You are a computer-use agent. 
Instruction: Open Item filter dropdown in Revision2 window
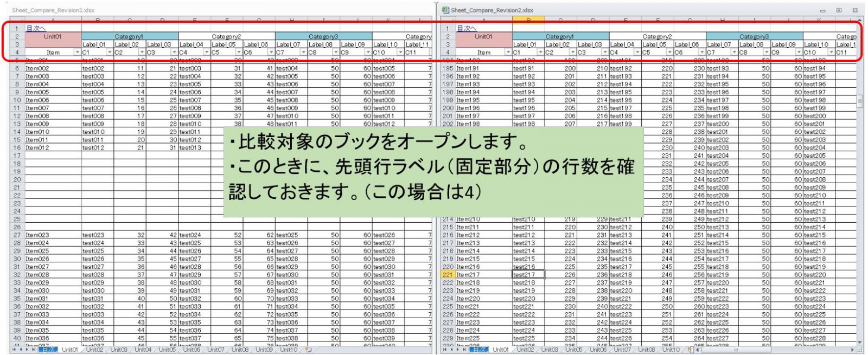pos(508,53)
